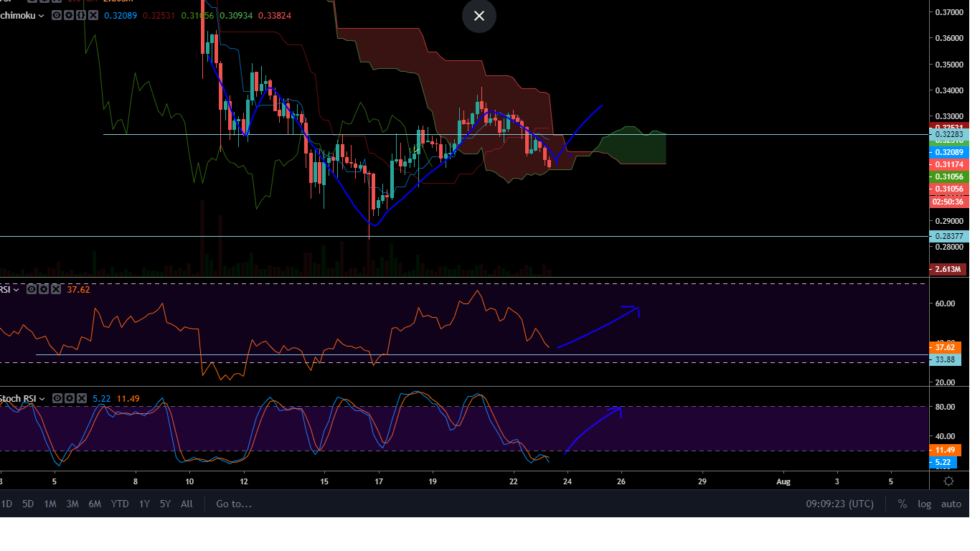Open the Go to… date dialog
The width and height of the screenshot is (980, 551).
[x=234, y=504]
